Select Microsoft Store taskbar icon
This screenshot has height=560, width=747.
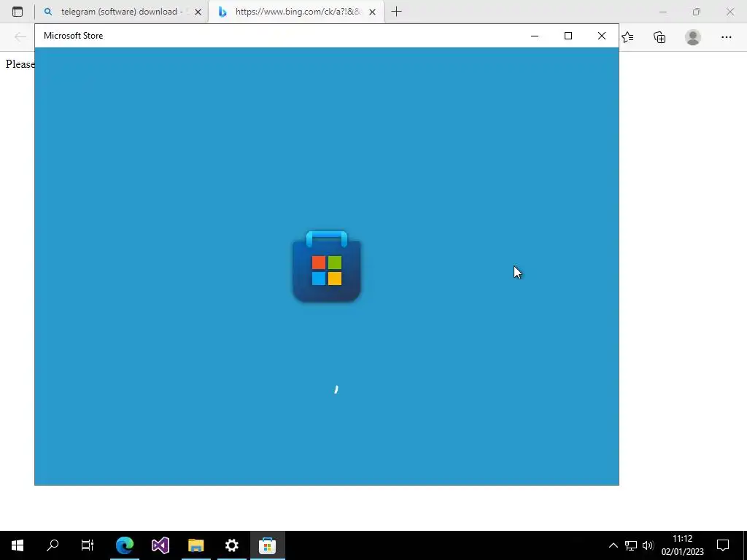click(x=267, y=545)
